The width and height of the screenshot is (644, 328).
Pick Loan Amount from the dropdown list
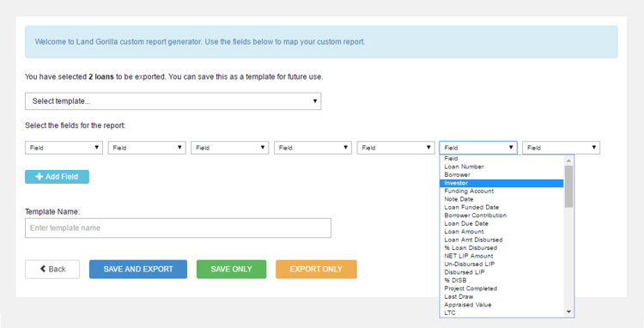coord(501,232)
